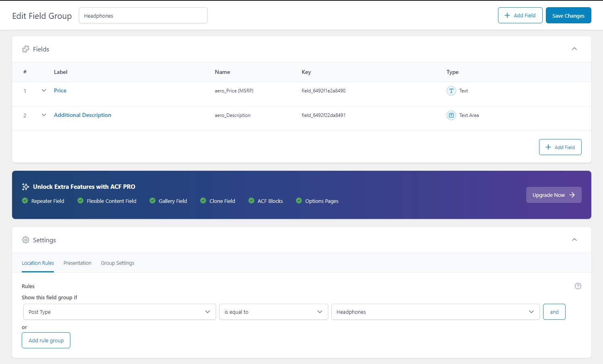Click the row number 2 handle

[x=25, y=115]
